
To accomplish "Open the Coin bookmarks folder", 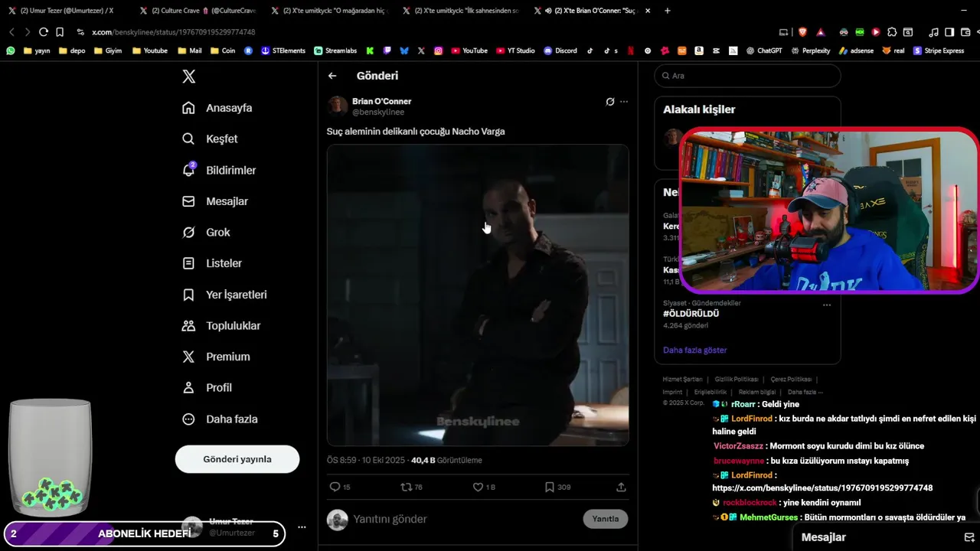I will coord(222,51).
